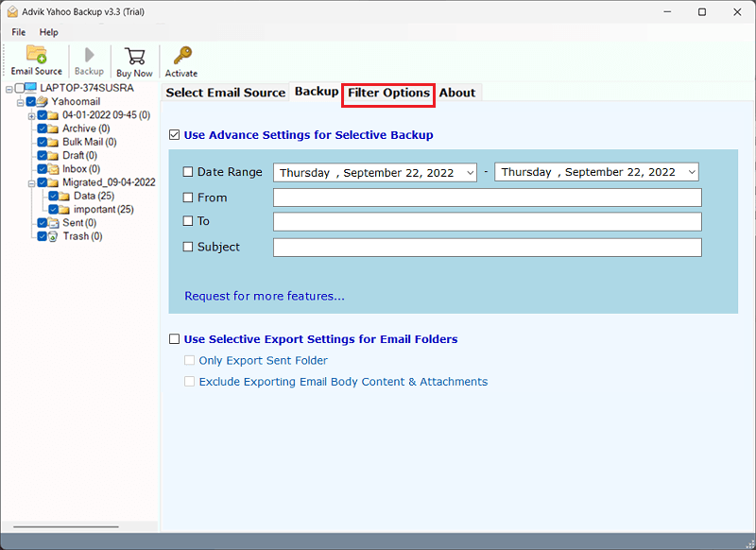Switch to Select Email Source tab
The height and width of the screenshot is (550, 756).
click(x=226, y=93)
